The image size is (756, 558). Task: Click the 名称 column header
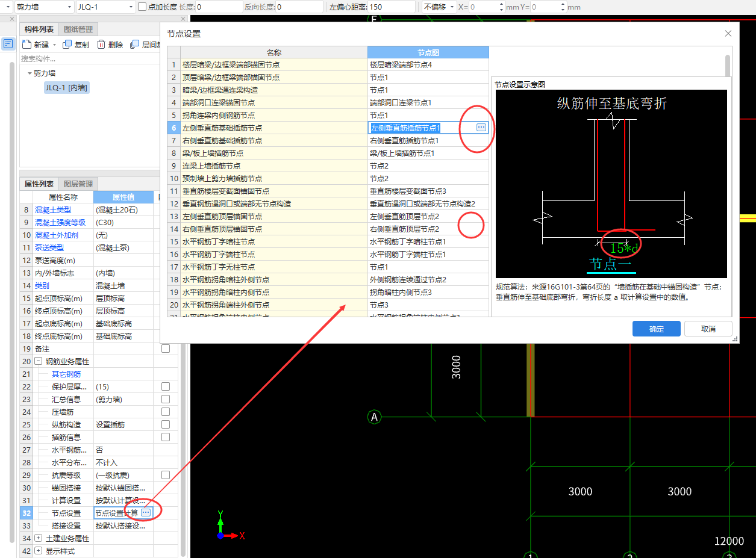pyautogui.click(x=274, y=52)
